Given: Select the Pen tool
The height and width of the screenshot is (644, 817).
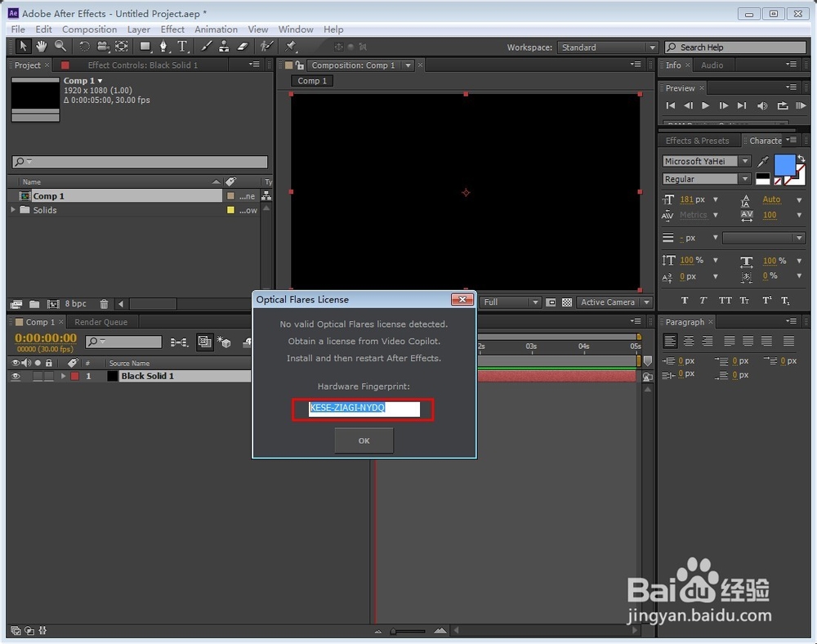Looking at the screenshot, I should [163, 47].
